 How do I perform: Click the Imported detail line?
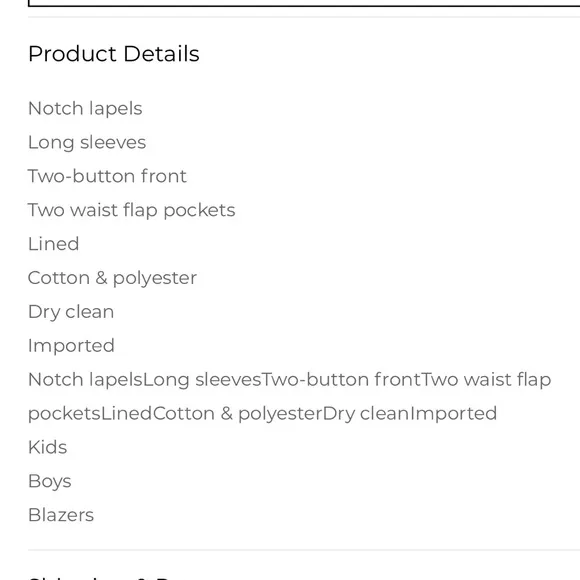(71, 346)
